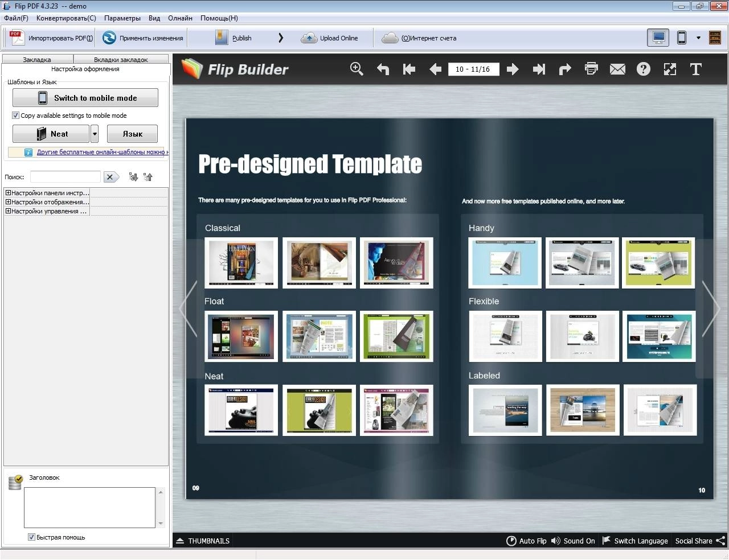The height and width of the screenshot is (560, 729).
Task: Open Social Share
Action: [700, 541]
